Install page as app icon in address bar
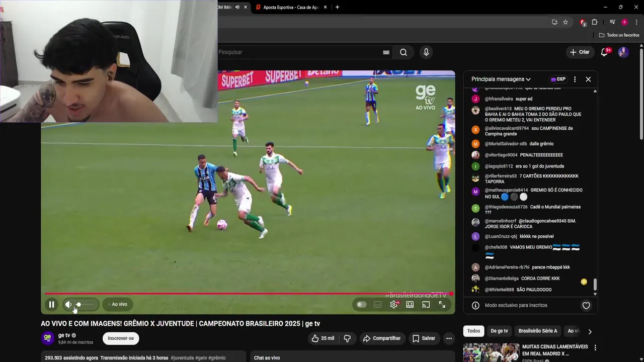This screenshot has width=644, height=362. (x=554, y=22)
